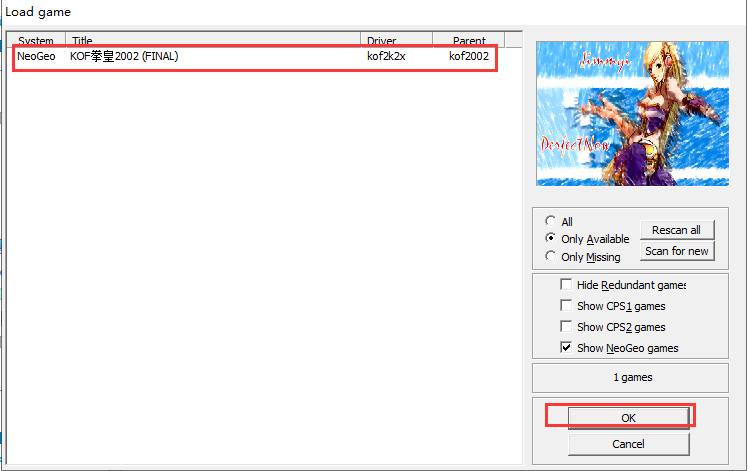
Task: Sort list by Parent column header
Action: pyautogui.click(x=468, y=41)
